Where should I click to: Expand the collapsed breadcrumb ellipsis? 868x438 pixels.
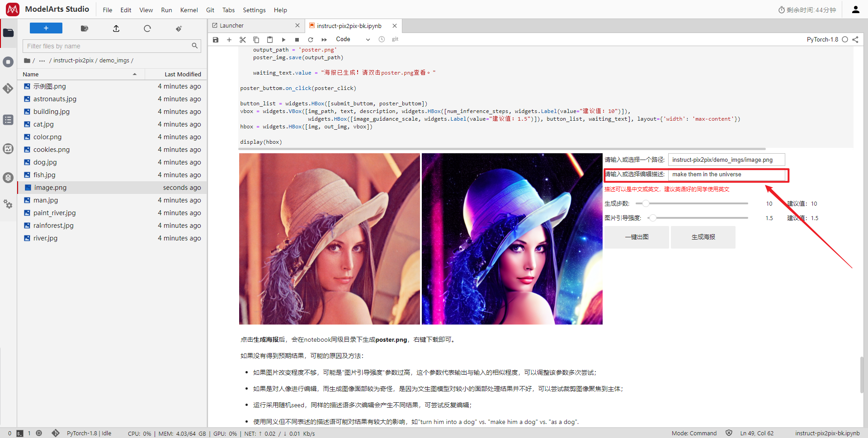pos(42,61)
